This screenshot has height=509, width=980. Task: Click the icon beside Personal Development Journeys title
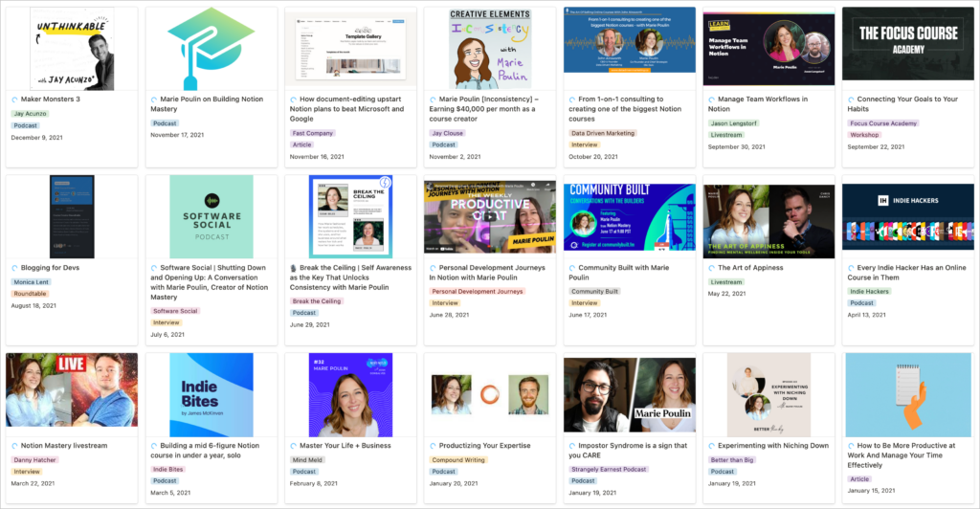434,268
